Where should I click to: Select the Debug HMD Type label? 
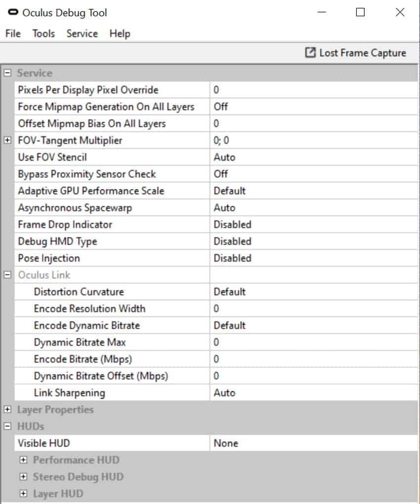pos(57,241)
